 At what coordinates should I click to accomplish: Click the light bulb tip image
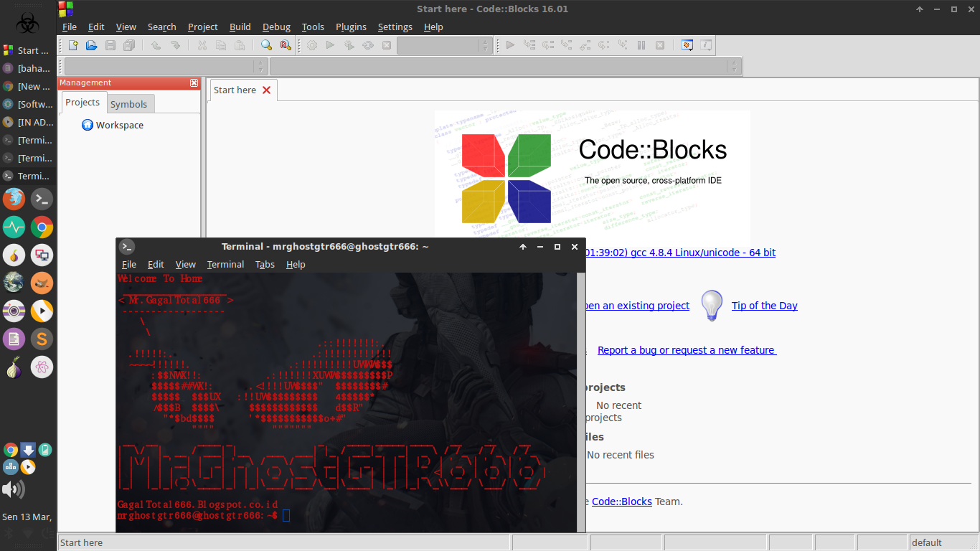pos(712,305)
